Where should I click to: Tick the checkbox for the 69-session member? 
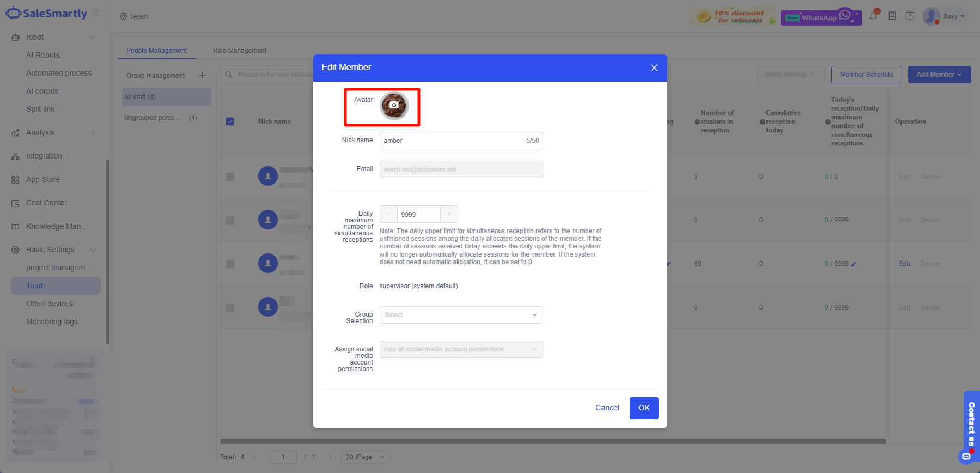(230, 264)
